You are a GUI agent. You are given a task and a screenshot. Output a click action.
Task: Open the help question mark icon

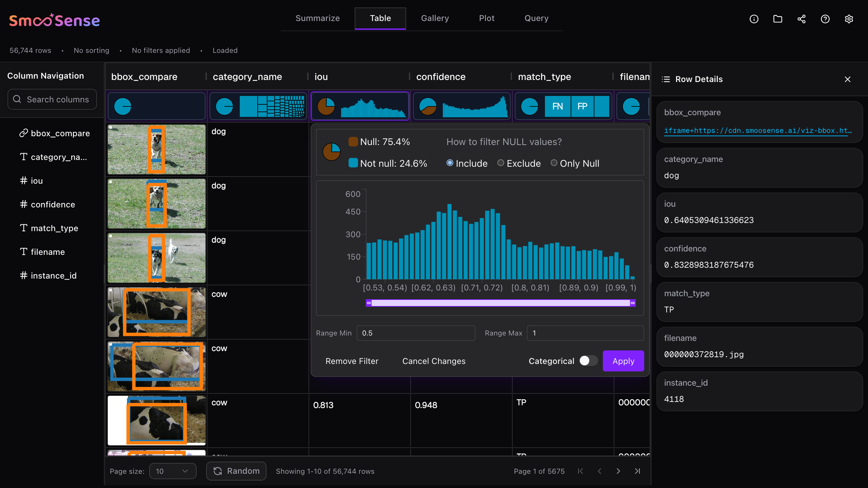coord(825,19)
